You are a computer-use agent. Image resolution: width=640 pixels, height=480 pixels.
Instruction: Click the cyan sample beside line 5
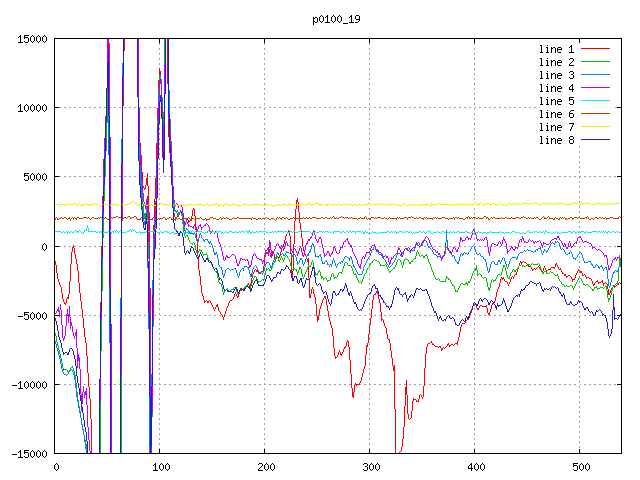point(596,100)
